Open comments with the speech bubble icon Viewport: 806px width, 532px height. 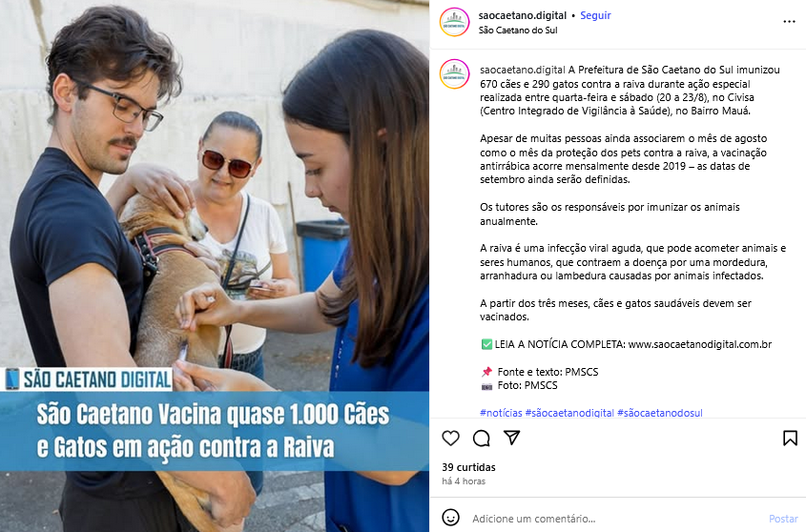[481, 438]
